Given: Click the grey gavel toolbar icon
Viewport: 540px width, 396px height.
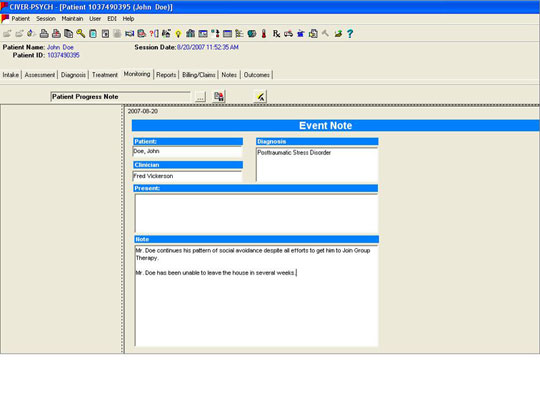Looking at the screenshot, I should click(325, 33).
